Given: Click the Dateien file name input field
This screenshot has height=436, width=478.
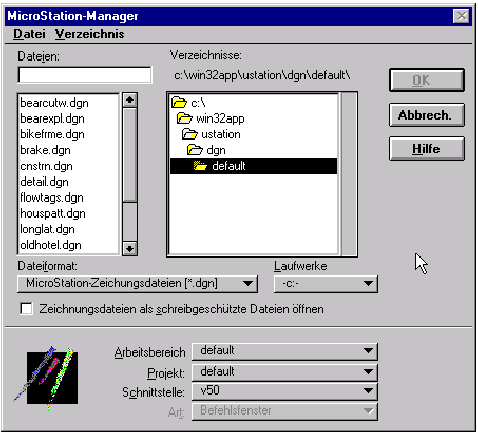Looking at the screenshot, I should (85, 75).
